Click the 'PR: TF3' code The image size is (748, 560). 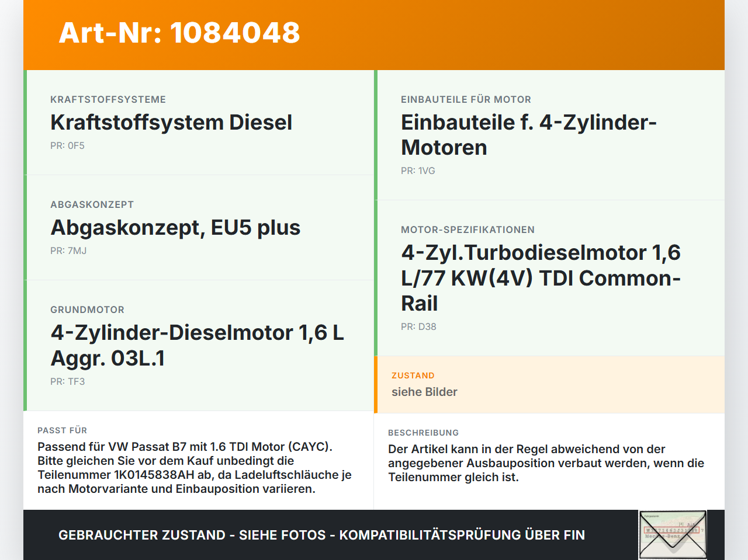click(x=67, y=381)
